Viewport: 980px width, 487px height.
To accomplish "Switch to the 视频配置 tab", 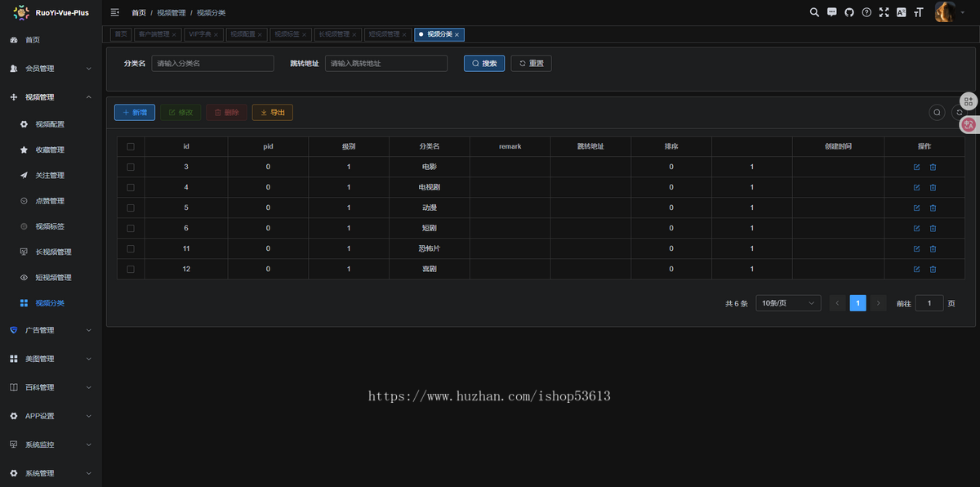I will pyautogui.click(x=245, y=34).
